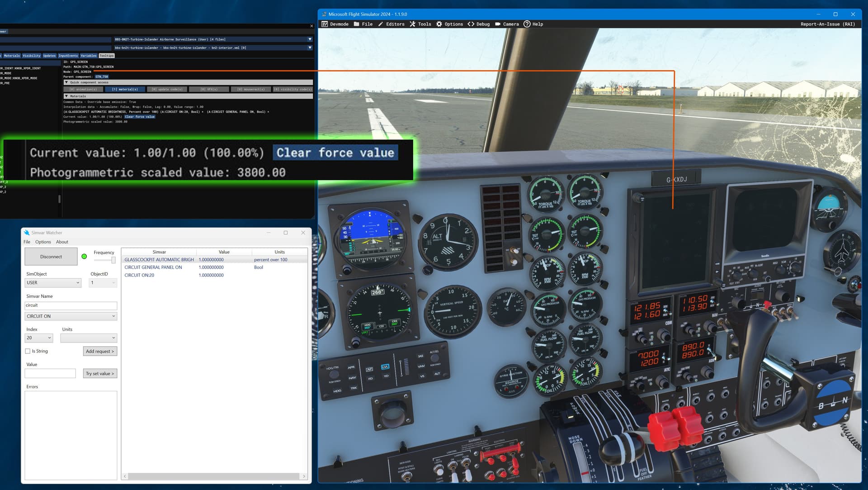
Task: Open Editors pencil menu in MSFS
Action: (391, 24)
